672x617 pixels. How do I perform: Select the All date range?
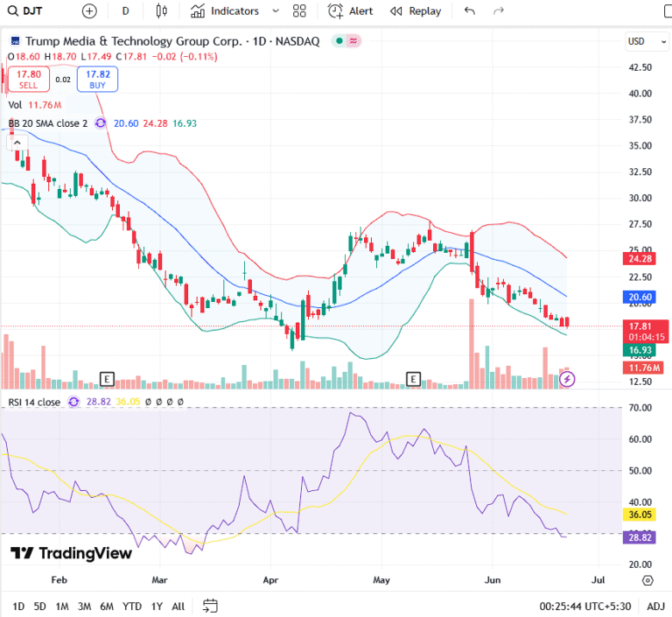[178, 606]
